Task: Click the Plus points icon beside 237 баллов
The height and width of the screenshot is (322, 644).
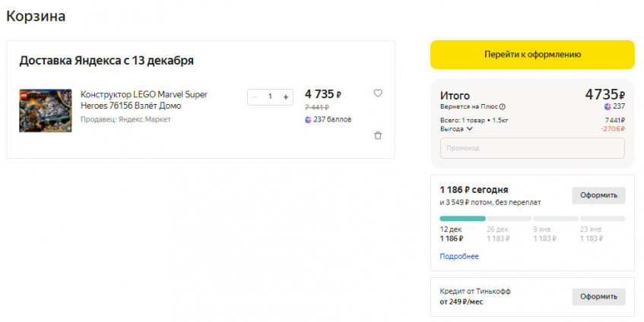Action: click(x=308, y=119)
